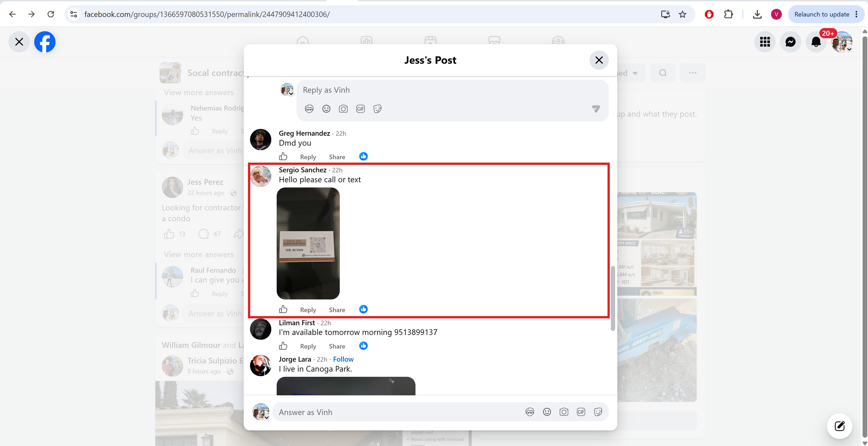Open Messenger chats
This screenshot has height=446, width=868.
tap(790, 42)
